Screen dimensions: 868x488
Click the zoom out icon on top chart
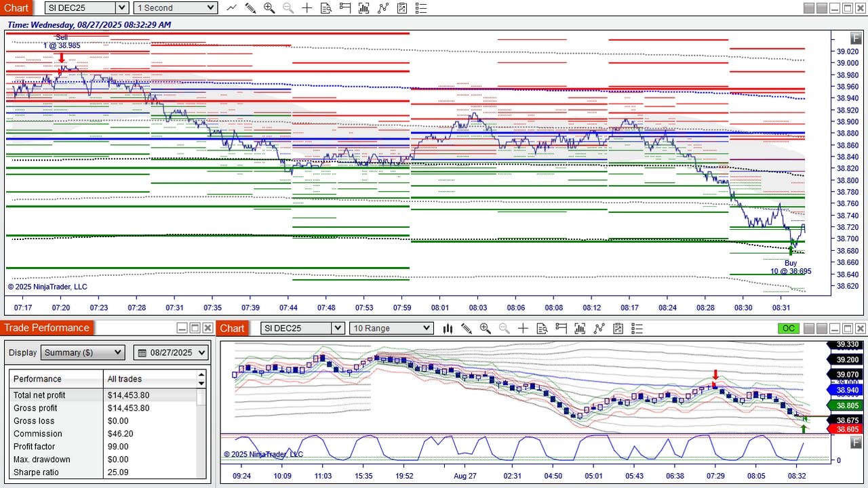[288, 8]
